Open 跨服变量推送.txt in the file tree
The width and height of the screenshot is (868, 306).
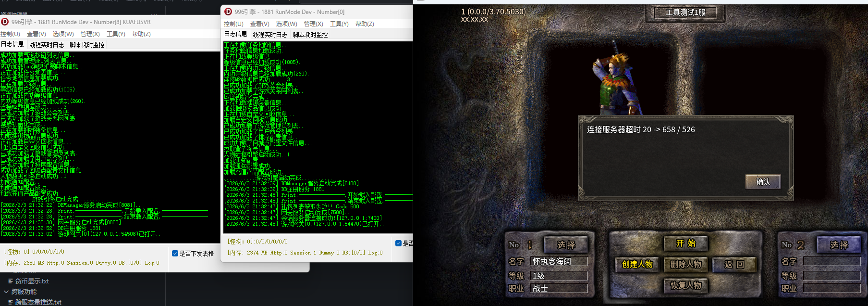point(38,302)
